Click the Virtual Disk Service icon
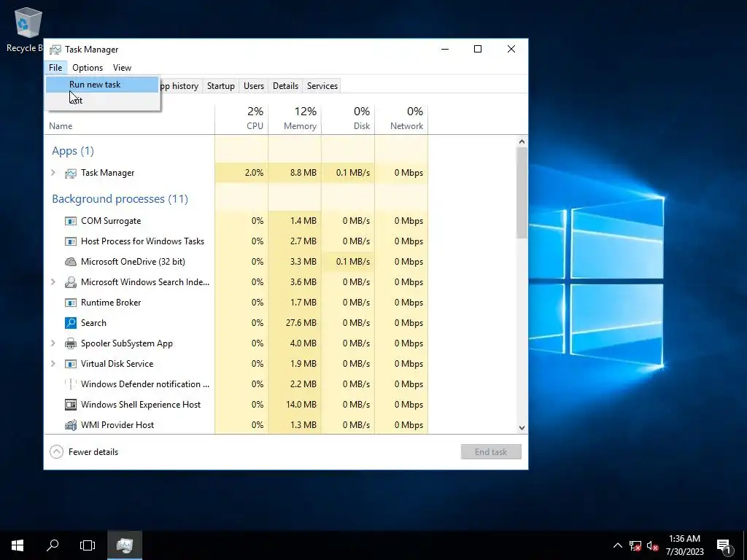The height and width of the screenshot is (560, 747). pos(71,364)
